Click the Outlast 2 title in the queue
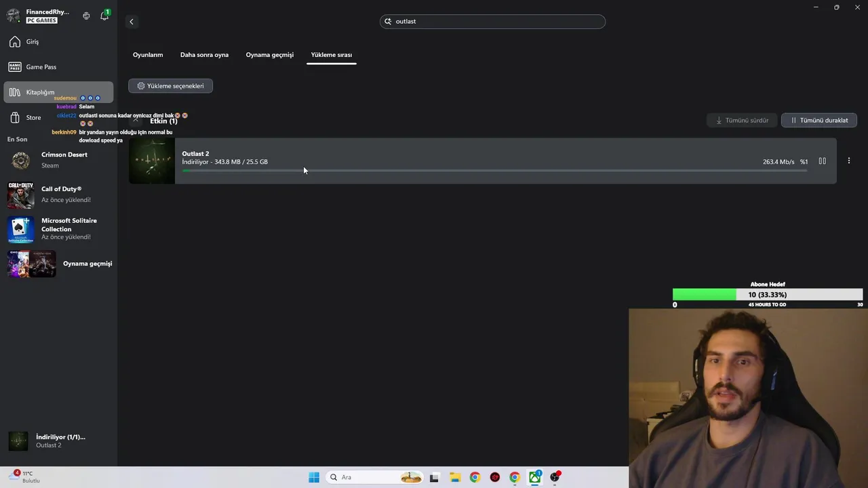This screenshot has height=488, width=868. [x=195, y=154]
